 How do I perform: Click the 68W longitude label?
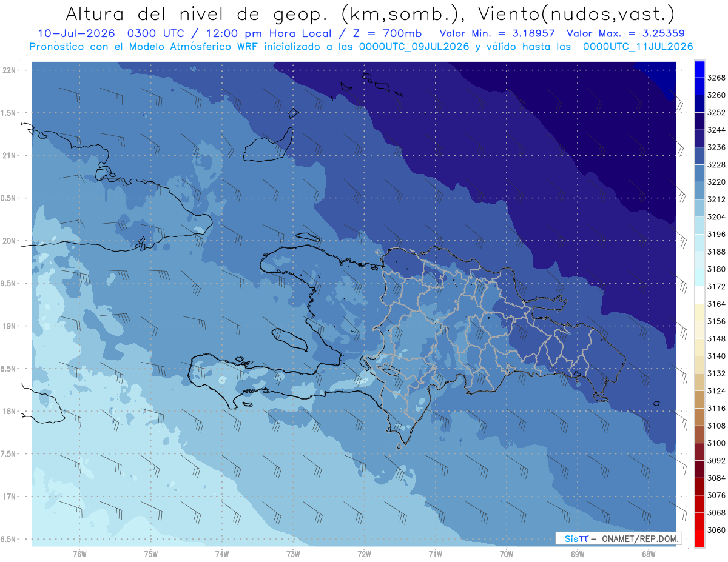[649, 554]
